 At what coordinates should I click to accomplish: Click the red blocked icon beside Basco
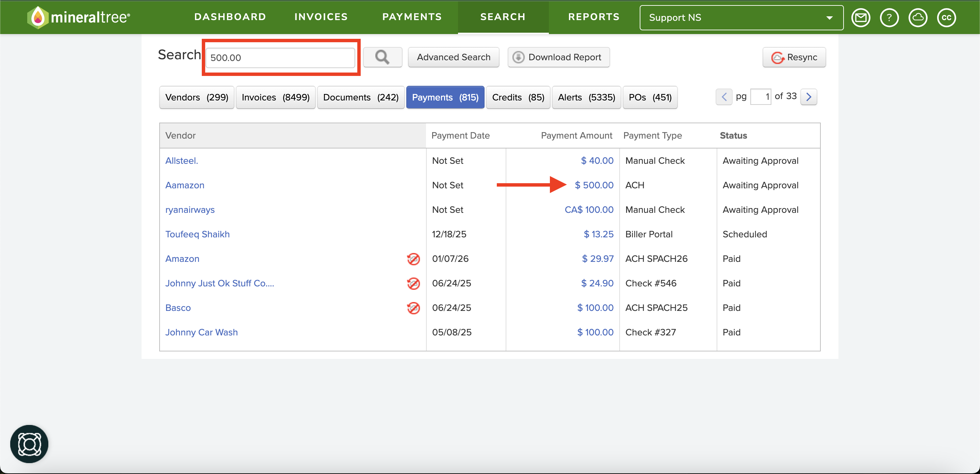click(413, 308)
